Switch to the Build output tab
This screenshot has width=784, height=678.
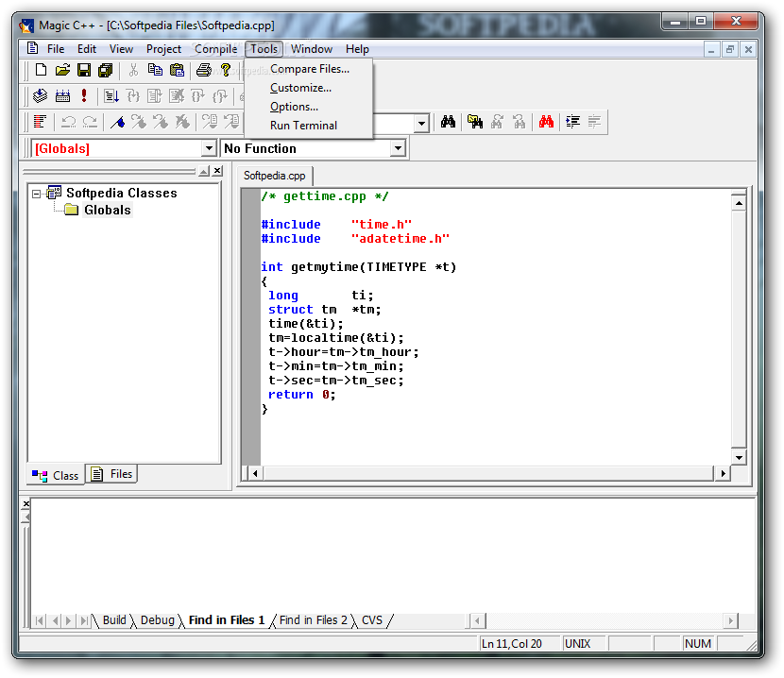coord(114,620)
